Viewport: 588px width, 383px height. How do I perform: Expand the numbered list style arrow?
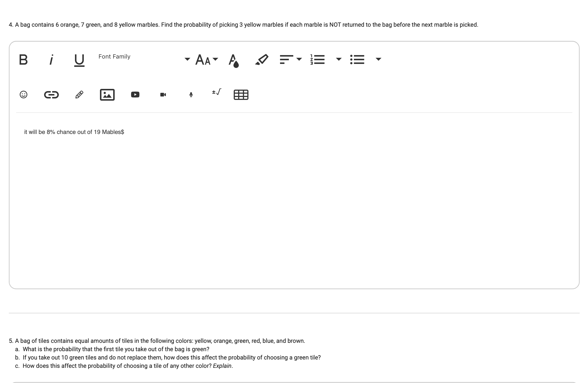click(x=339, y=59)
